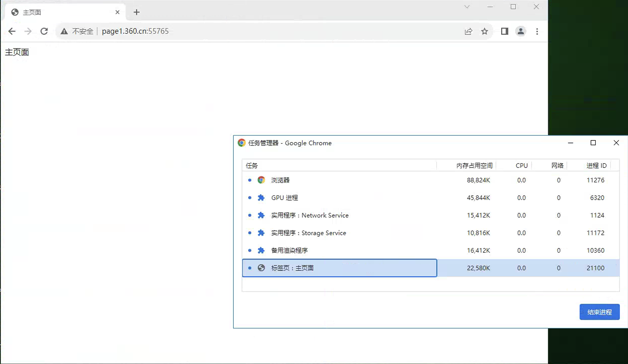Click the 结束进程 button
628x364 pixels.
point(599,312)
